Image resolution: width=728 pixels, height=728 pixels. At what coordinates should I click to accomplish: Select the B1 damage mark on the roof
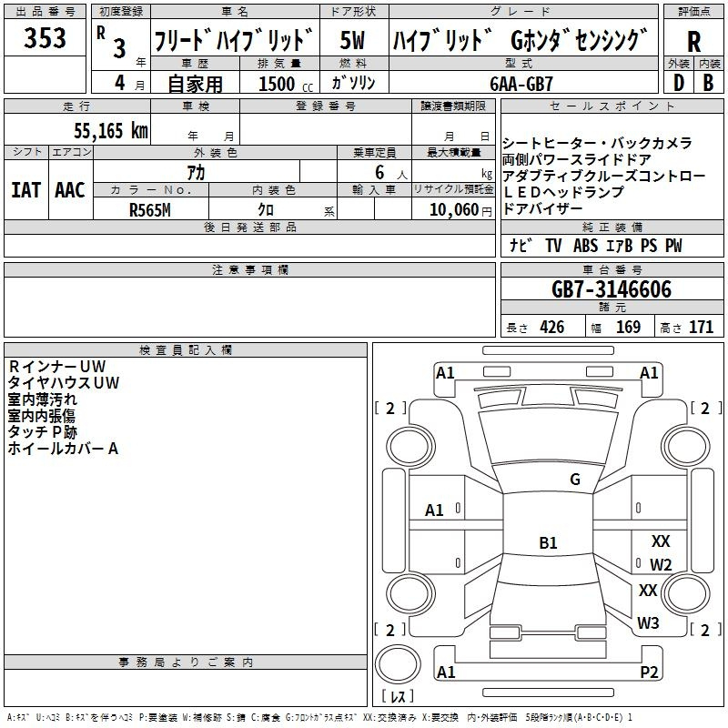tap(548, 543)
